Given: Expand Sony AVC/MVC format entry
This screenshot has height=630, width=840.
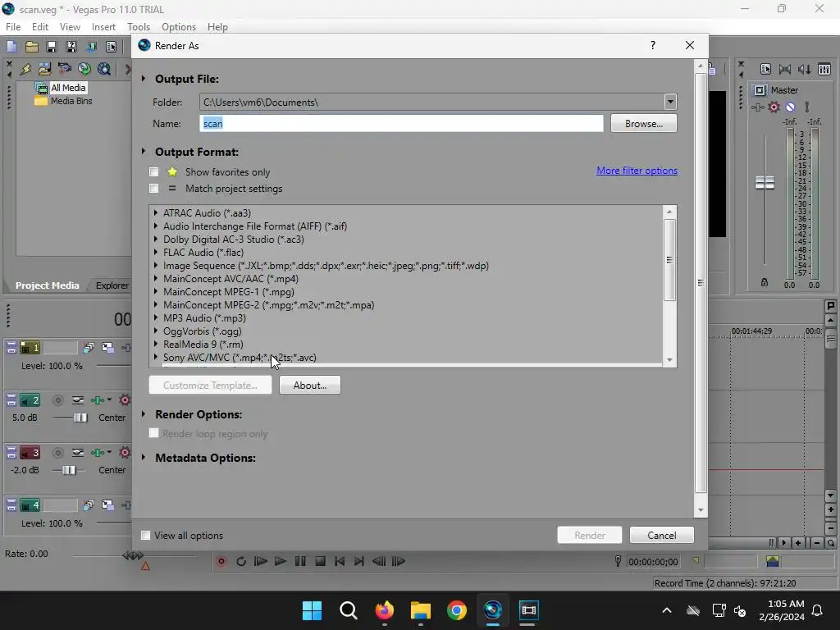Looking at the screenshot, I should 156,357.
